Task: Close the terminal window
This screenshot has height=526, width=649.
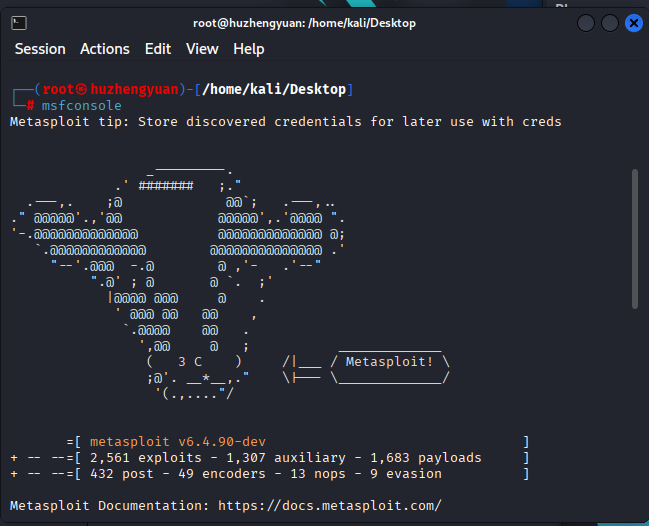Action: 634,23
